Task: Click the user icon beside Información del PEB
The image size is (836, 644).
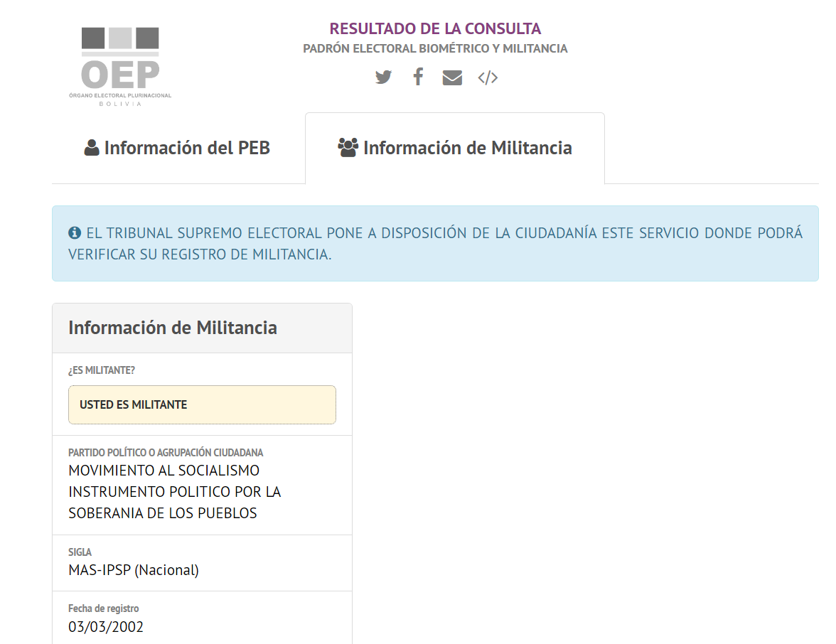Action: [92, 148]
